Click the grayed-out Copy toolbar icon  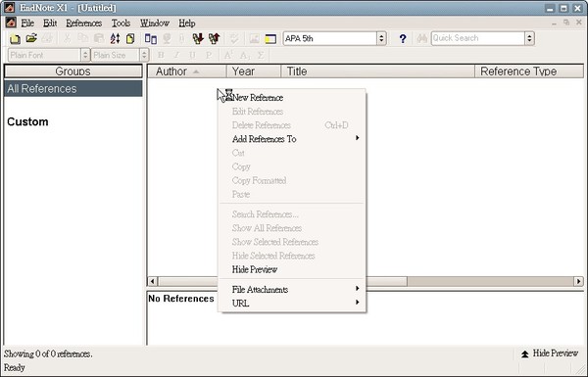pos(83,38)
